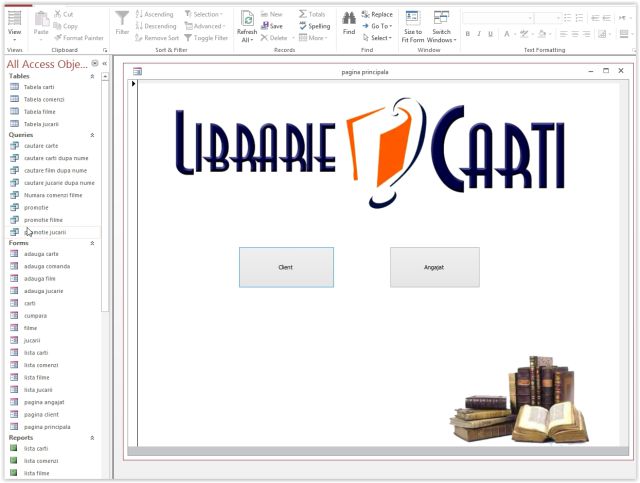Select the Tabela filme table icon

[x=14, y=111]
